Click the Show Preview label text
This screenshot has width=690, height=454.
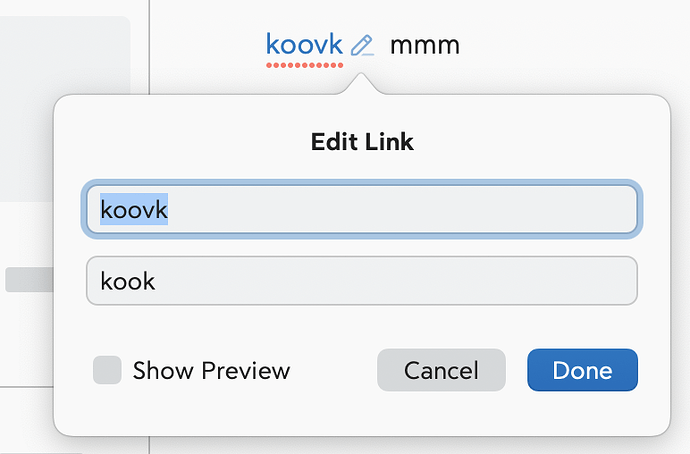(x=211, y=371)
